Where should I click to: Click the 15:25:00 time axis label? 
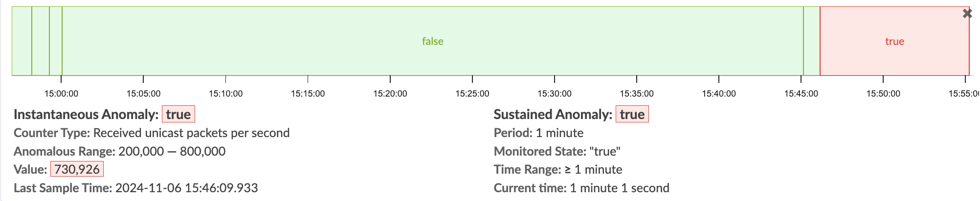(x=472, y=94)
